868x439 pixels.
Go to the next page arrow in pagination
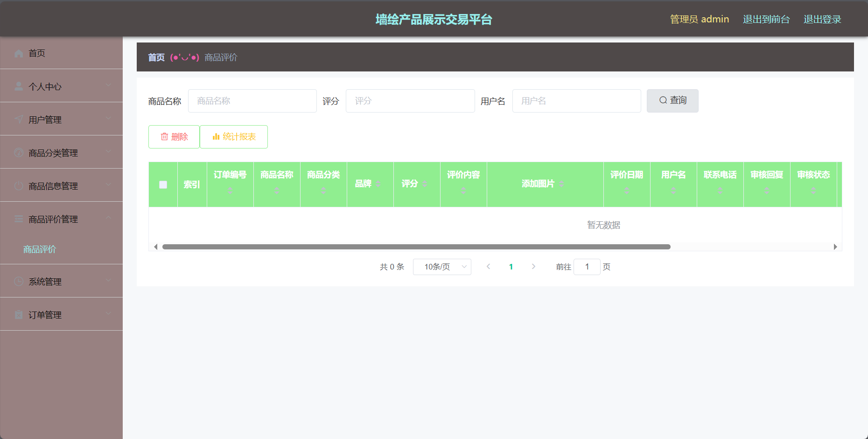(x=533, y=267)
